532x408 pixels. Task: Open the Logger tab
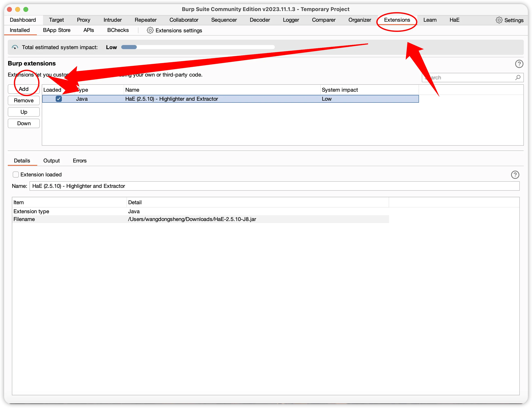coord(291,20)
